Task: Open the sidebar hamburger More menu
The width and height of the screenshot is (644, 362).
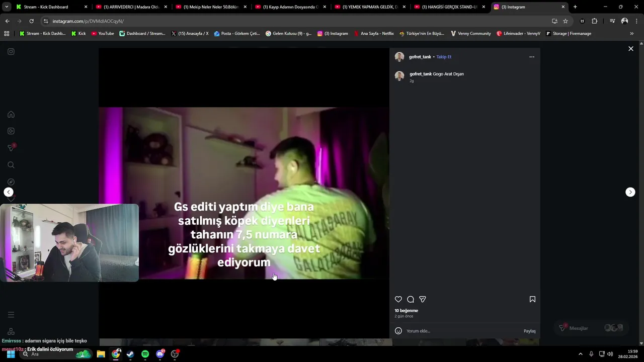Action: point(11,315)
